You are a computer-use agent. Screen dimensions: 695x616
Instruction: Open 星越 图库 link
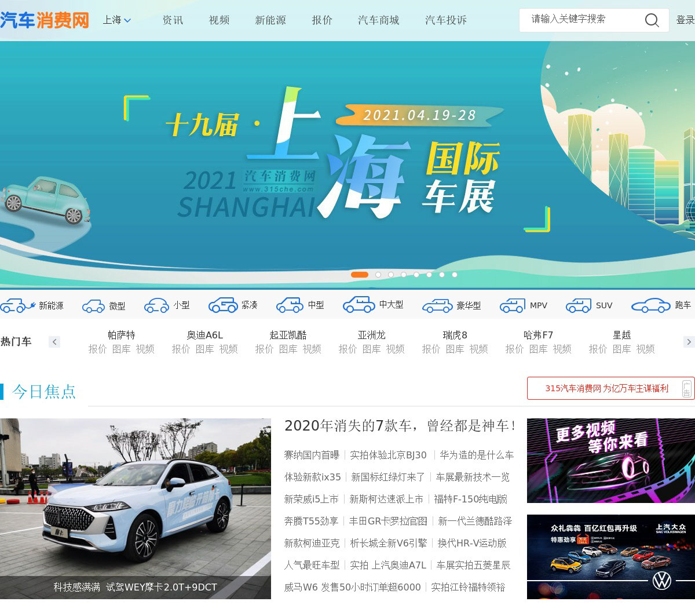pos(621,349)
